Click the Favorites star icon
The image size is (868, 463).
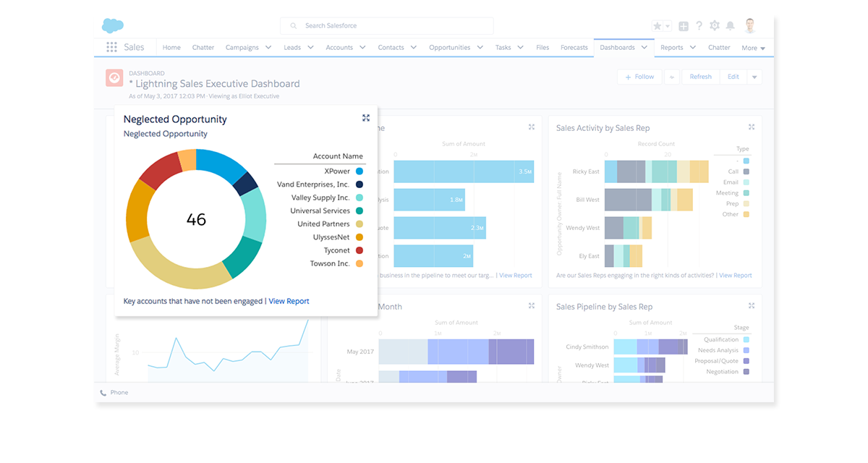point(657,26)
